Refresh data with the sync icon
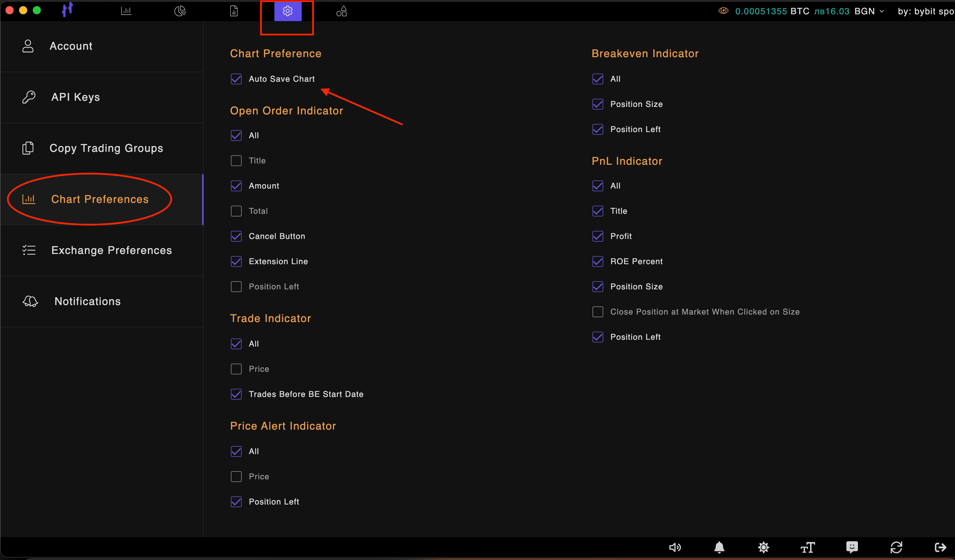Screen dimensions: 955x560 896,547
